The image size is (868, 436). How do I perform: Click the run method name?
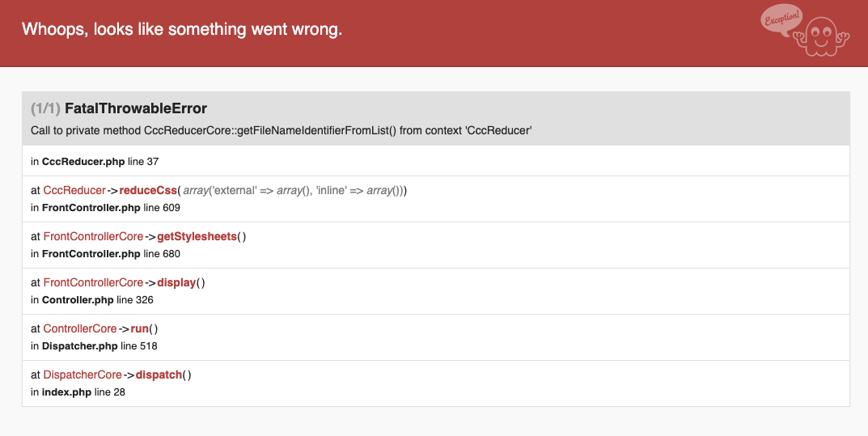coord(139,328)
